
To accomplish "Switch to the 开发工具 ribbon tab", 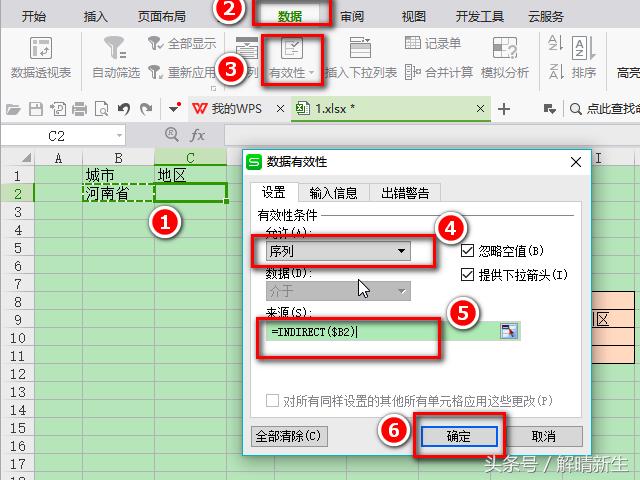I will click(x=480, y=17).
